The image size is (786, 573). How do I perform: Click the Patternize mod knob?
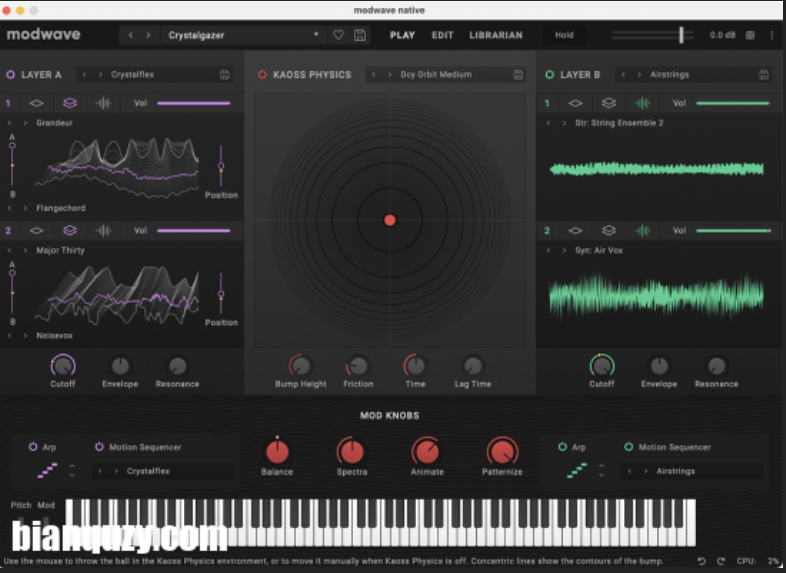[x=502, y=452]
